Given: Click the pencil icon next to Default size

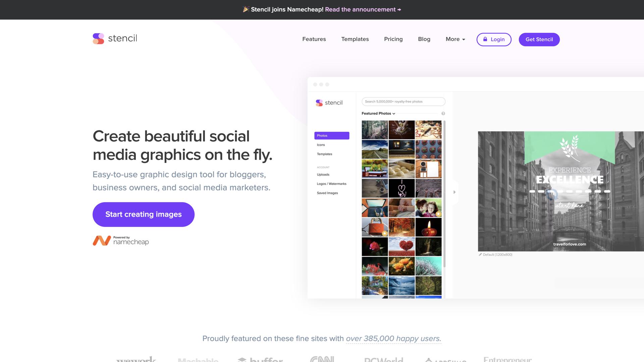Looking at the screenshot, I should tap(480, 255).
